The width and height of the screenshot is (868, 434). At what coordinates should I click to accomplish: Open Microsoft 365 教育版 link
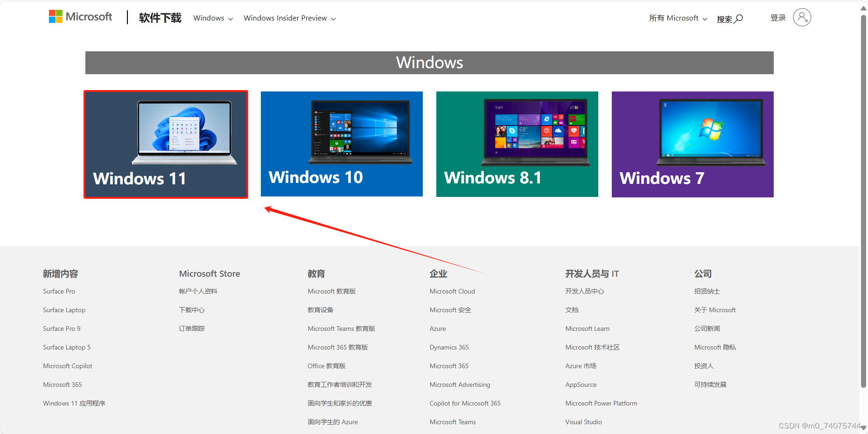click(338, 347)
